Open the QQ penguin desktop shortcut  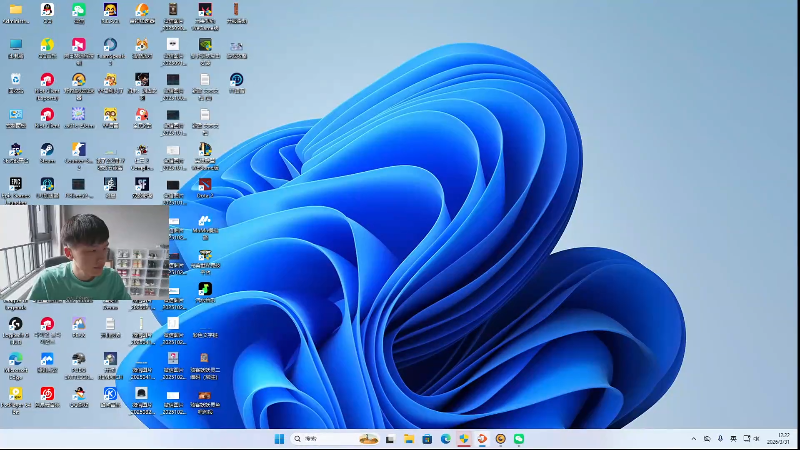click(47, 11)
